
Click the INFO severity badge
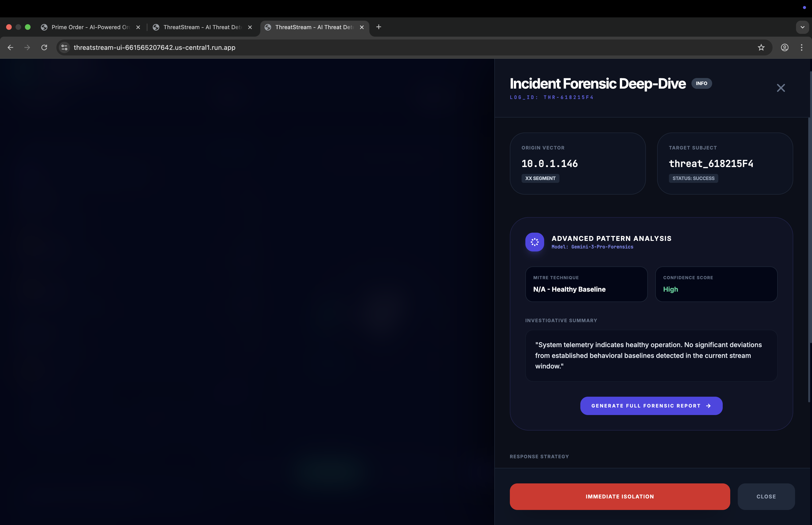click(x=701, y=83)
